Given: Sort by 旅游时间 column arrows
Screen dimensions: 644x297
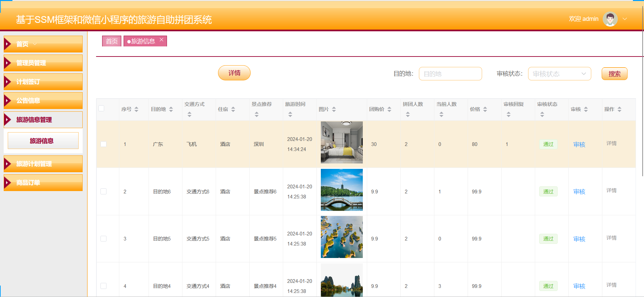Looking at the screenshot, I should pyautogui.click(x=290, y=114).
